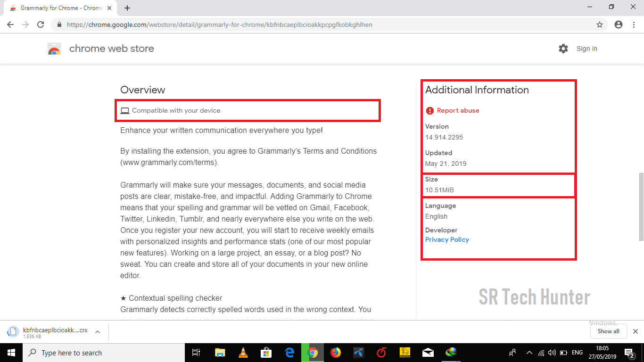Open Chrome's three-dot menu
The height and width of the screenshot is (362, 644).
pos(634,25)
